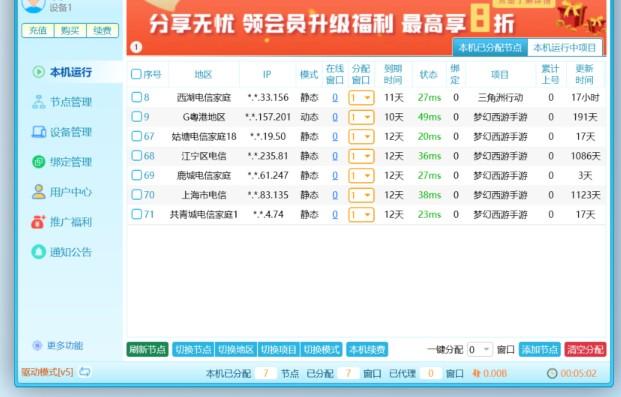Click the 状态 column header
The height and width of the screenshot is (397, 621).
click(x=428, y=74)
